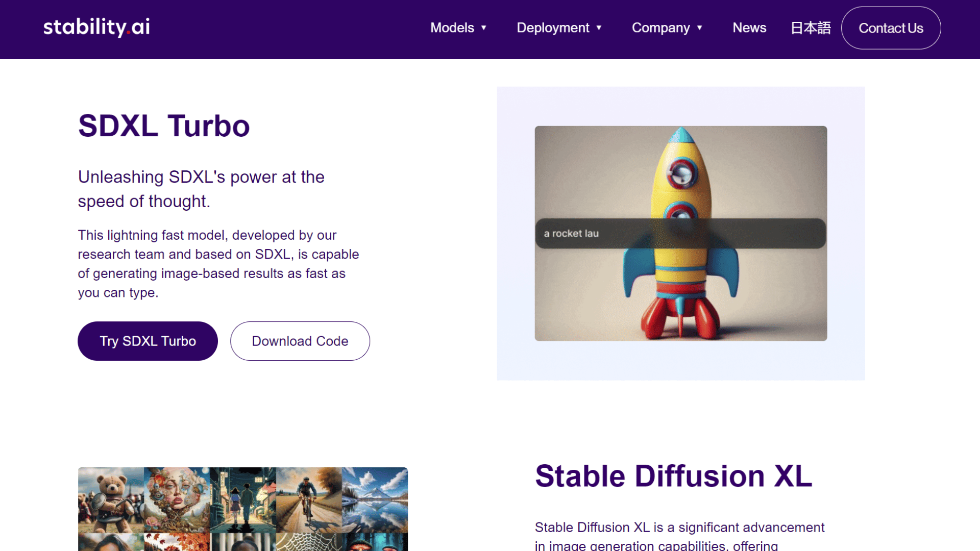The width and height of the screenshot is (980, 551).
Task: Open the Models menu
Action: tap(452, 28)
